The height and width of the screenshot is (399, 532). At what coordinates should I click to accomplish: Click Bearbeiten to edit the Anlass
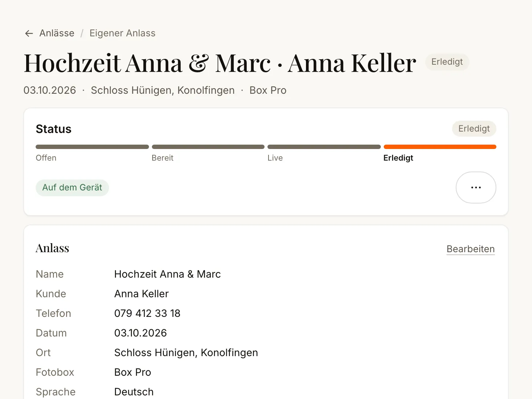click(471, 249)
